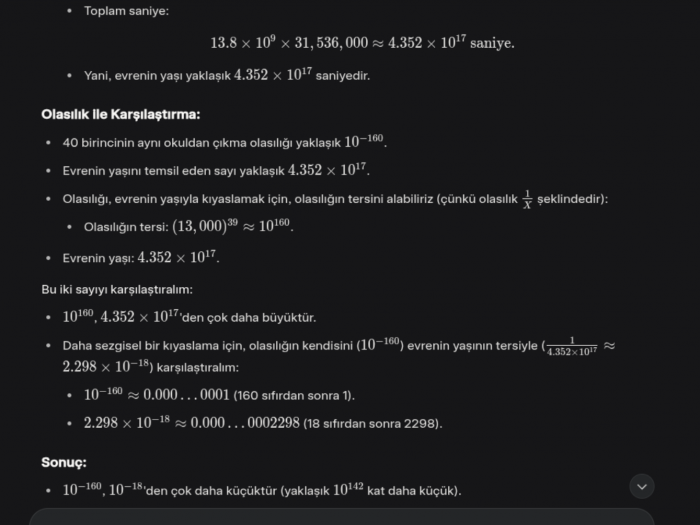Click the "'den çok daha büyüktür" bullet
This screenshot has width=700, height=525.
pos(189,317)
